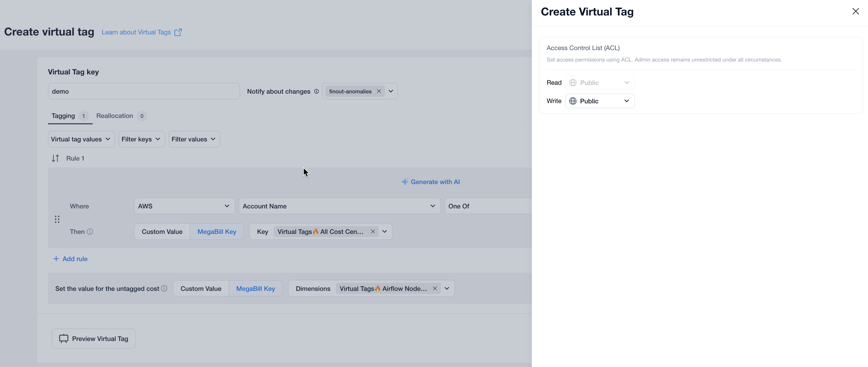
Task: Click the Rule 1 drag handle
Action: click(x=57, y=219)
